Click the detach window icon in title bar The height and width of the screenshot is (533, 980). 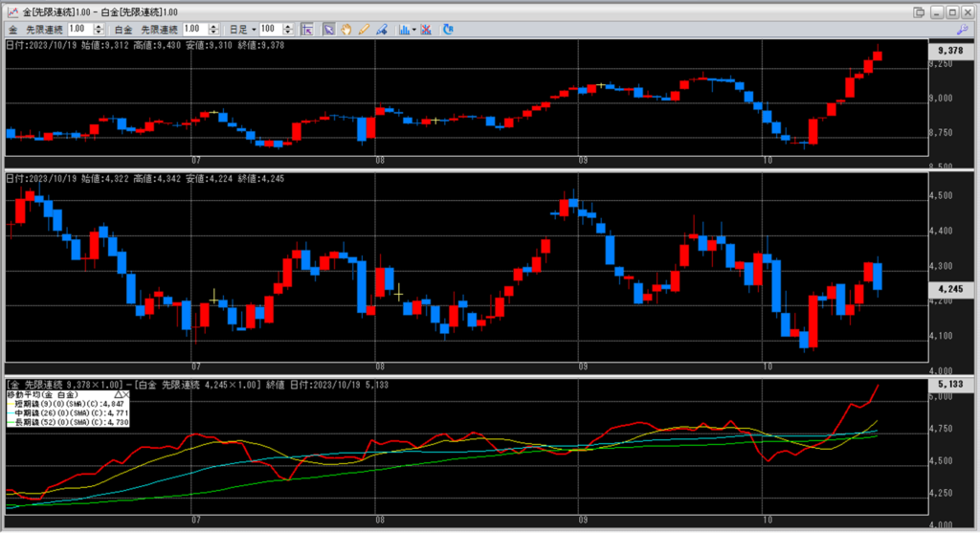click(x=920, y=11)
